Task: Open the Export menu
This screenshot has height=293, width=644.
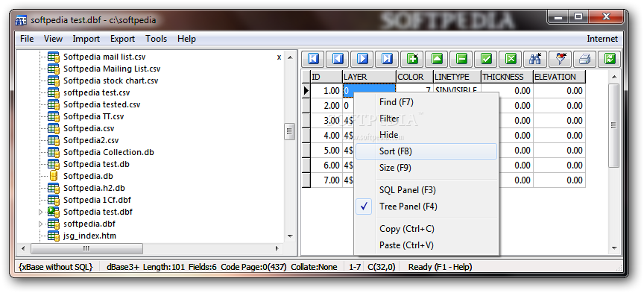Action: point(122,39)
